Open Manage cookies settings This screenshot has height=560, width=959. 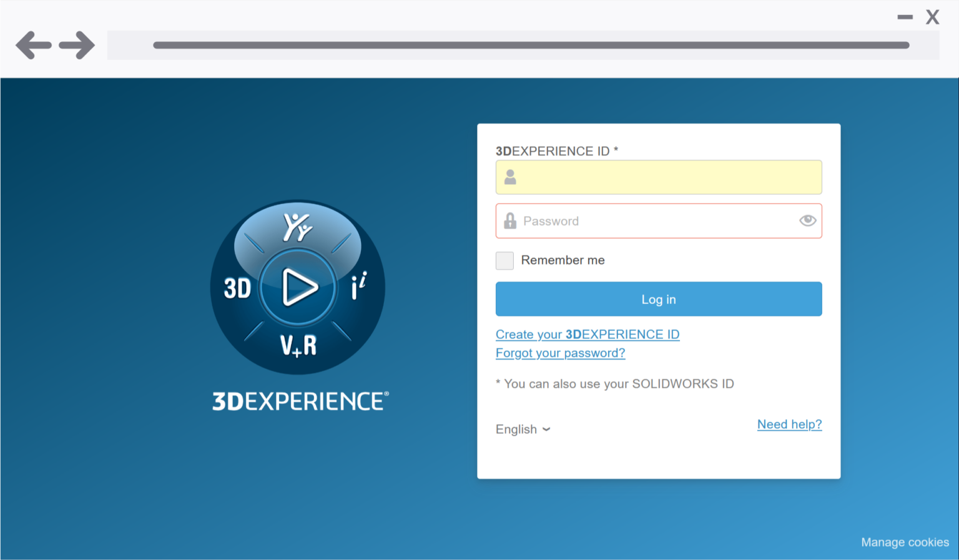click(905, 542)
